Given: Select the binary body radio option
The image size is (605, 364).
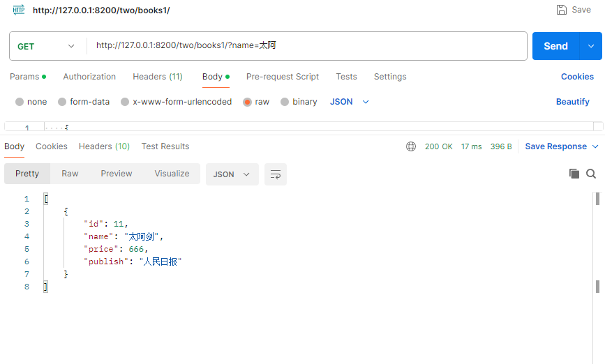Looking at the screenshot, I should pos(285,102).
